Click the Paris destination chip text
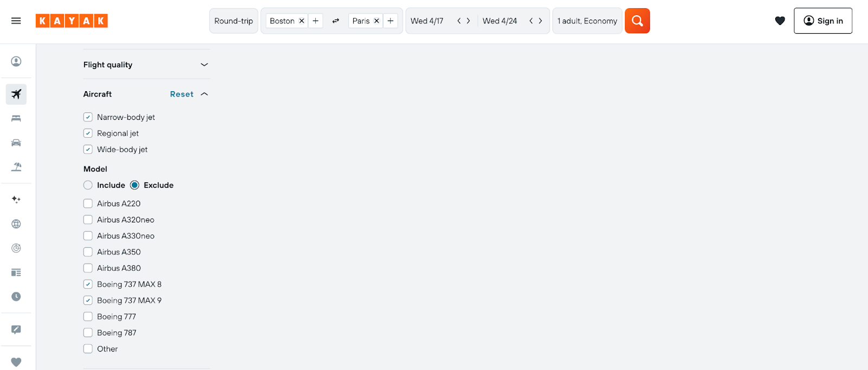This screenshot has width=868, height=370. click(x=361, y=21)
